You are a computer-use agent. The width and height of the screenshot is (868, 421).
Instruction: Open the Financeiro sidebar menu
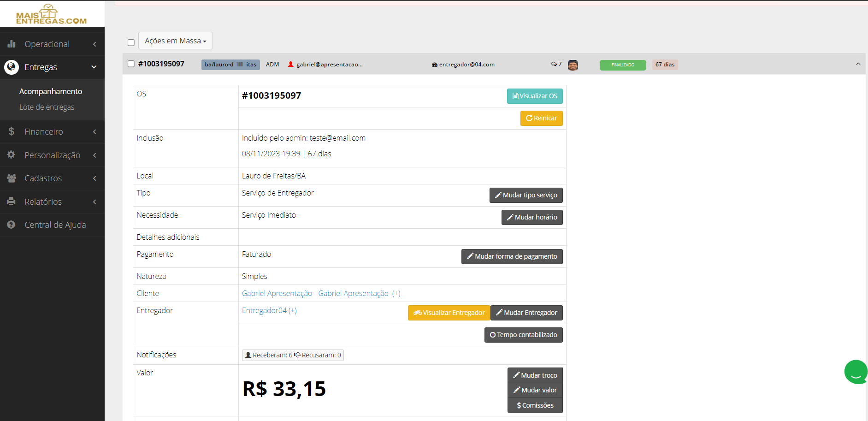point(52,131)
